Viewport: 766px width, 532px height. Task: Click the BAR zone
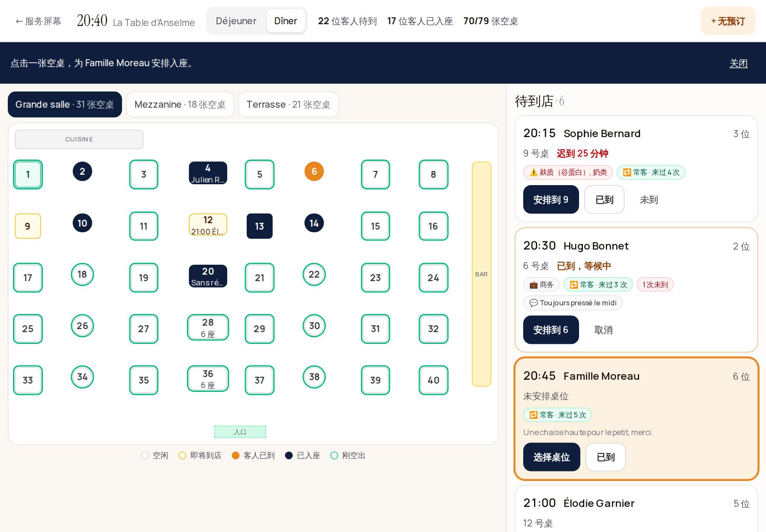pos(481,274)
